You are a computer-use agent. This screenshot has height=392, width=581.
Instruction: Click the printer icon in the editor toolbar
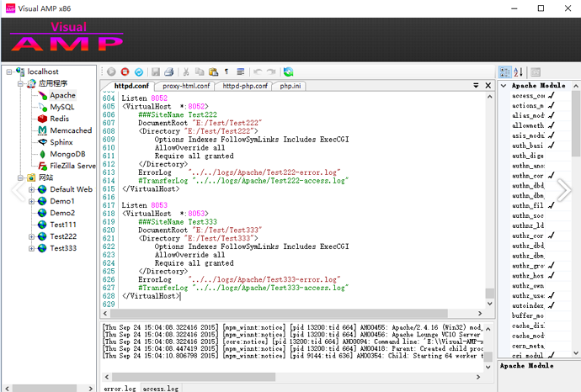click(168, 72)
